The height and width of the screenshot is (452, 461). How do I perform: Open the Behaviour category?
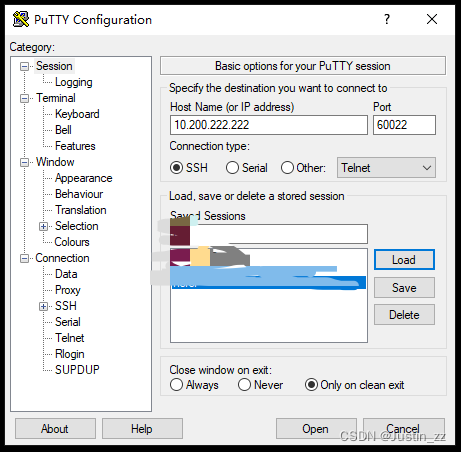pyautogui.click(x=79, y=194)
